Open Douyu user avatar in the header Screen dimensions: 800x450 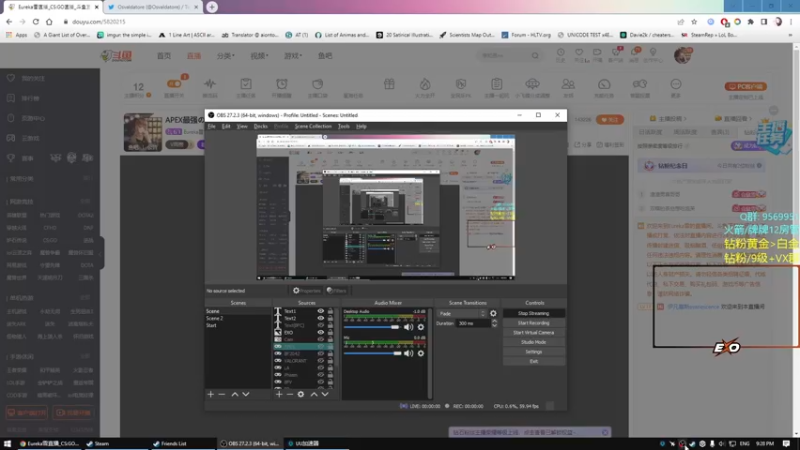click(682, 55)
